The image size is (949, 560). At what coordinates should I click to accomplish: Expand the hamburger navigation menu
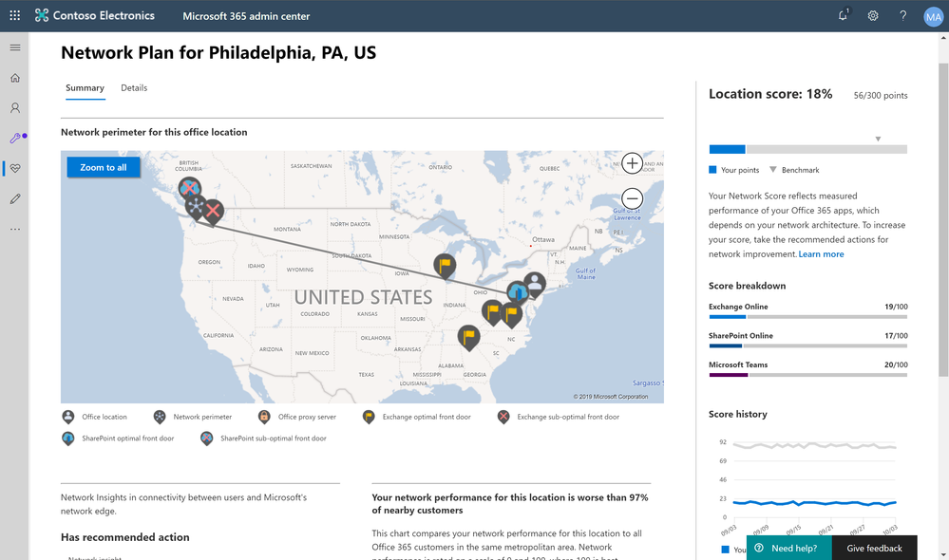(x=15, y=47)
